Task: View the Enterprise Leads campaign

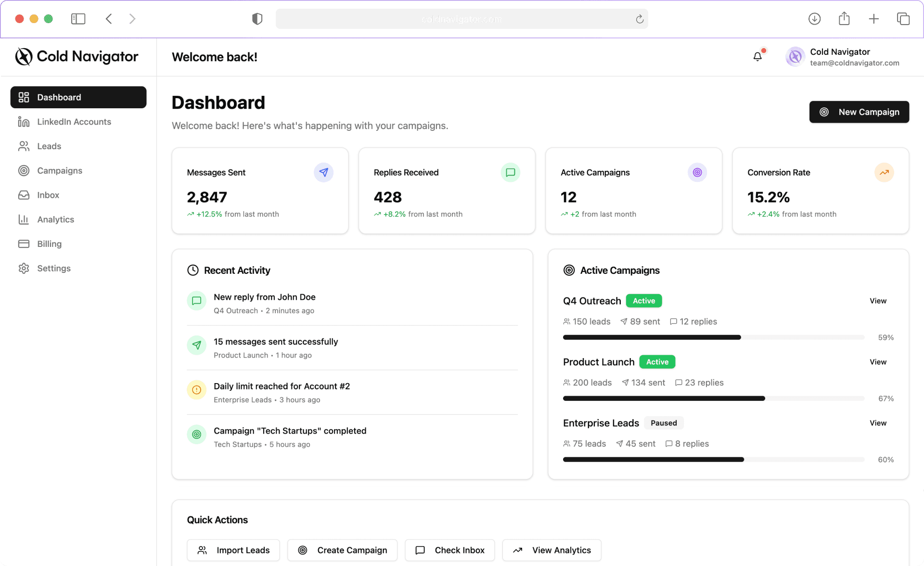Action: pyautogui.click(x=878, y=423)
